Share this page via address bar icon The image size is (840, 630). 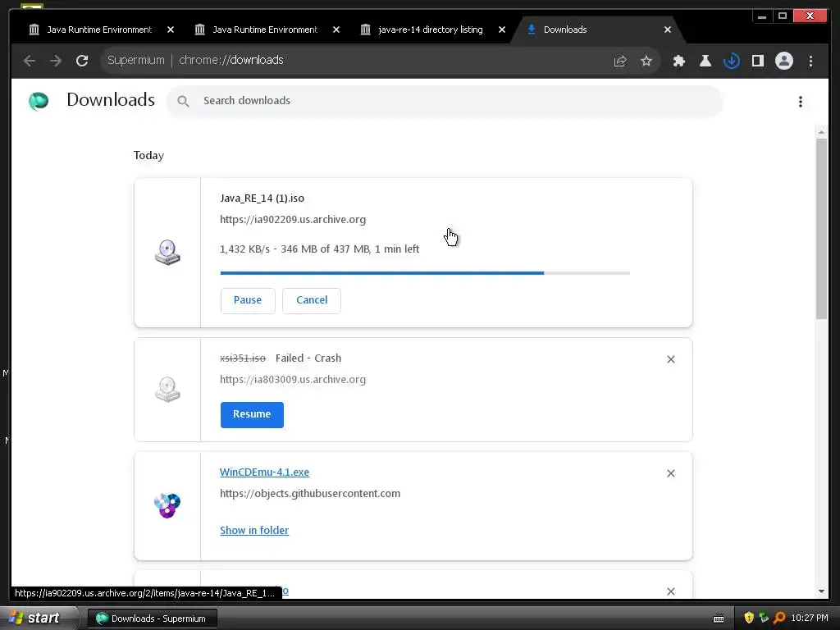[620, 61]
